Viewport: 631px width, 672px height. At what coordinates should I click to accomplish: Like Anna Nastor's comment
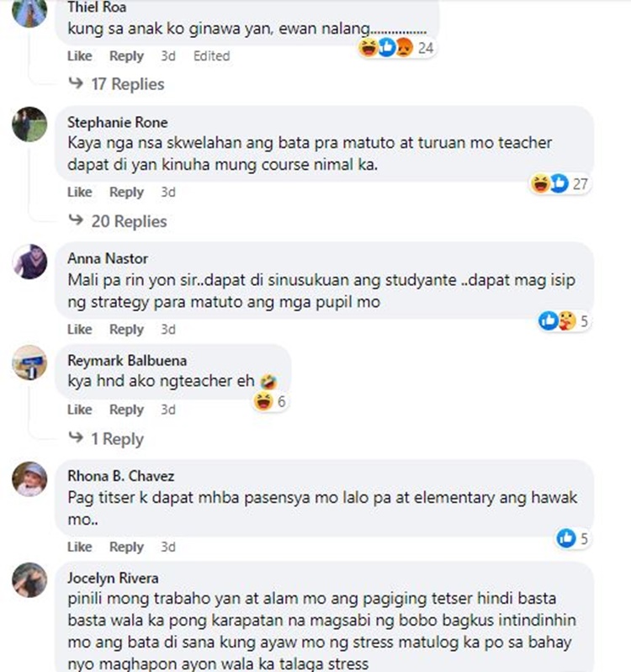(79, 329)
